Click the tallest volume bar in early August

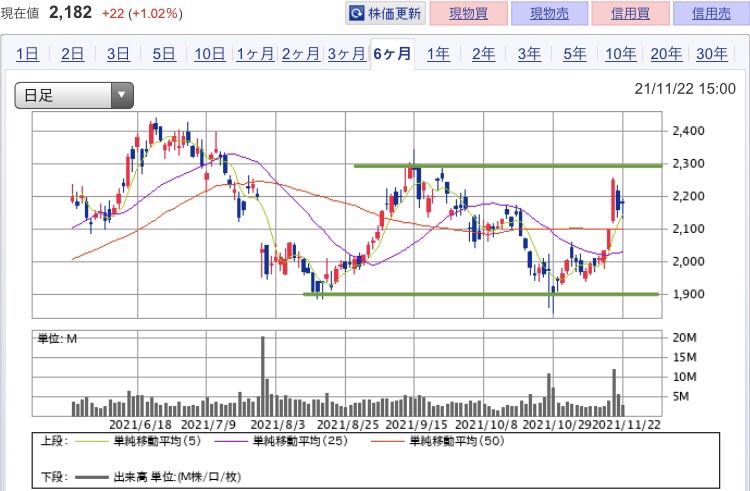tap(263, 376)
